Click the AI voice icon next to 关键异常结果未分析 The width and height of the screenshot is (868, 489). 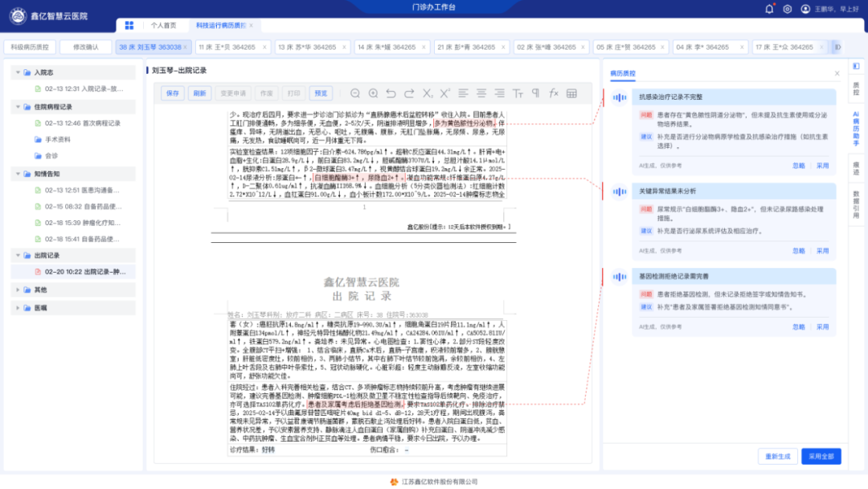coord(620,191)
